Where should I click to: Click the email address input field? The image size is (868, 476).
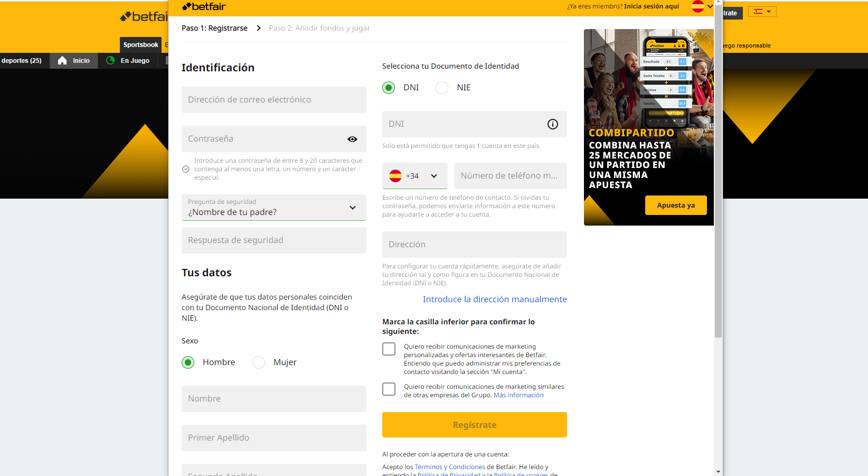tap(274, 100)
